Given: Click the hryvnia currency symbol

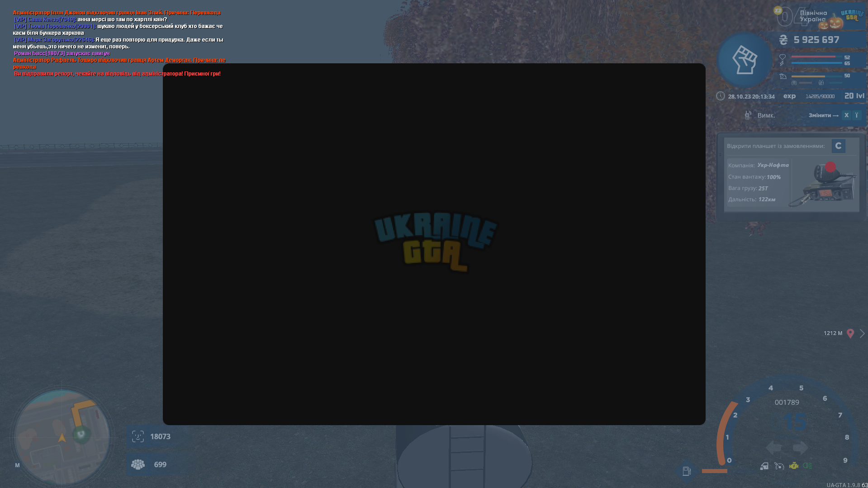Looking at the screenshot, I should [783, 40].
